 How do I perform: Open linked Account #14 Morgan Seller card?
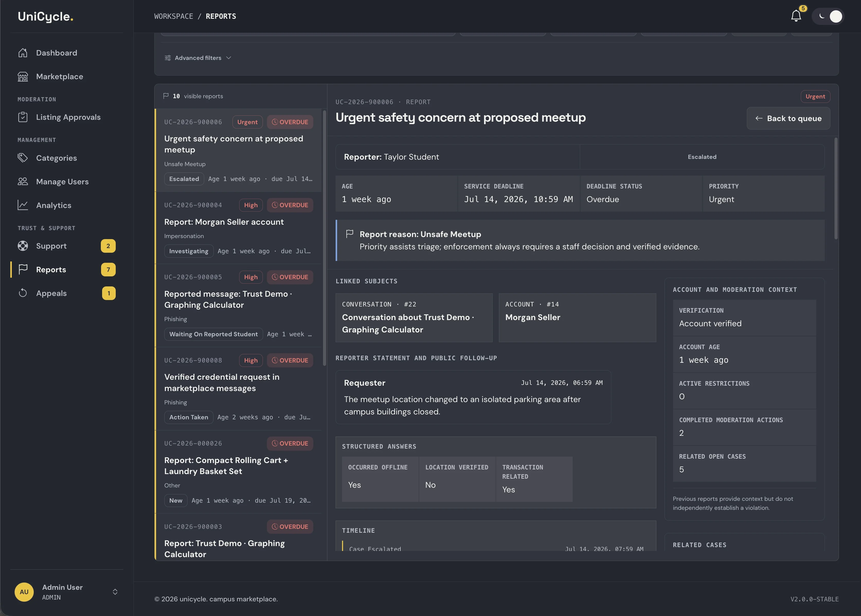[577, 318]
